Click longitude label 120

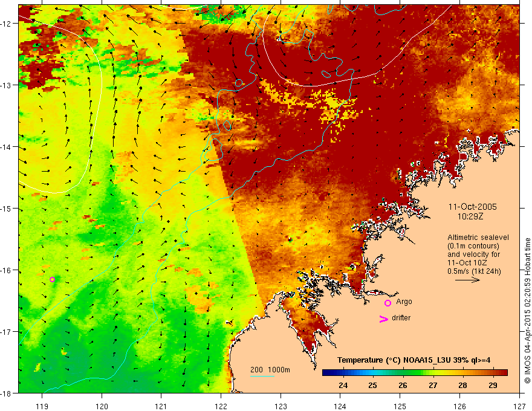(x=102, y=406)
